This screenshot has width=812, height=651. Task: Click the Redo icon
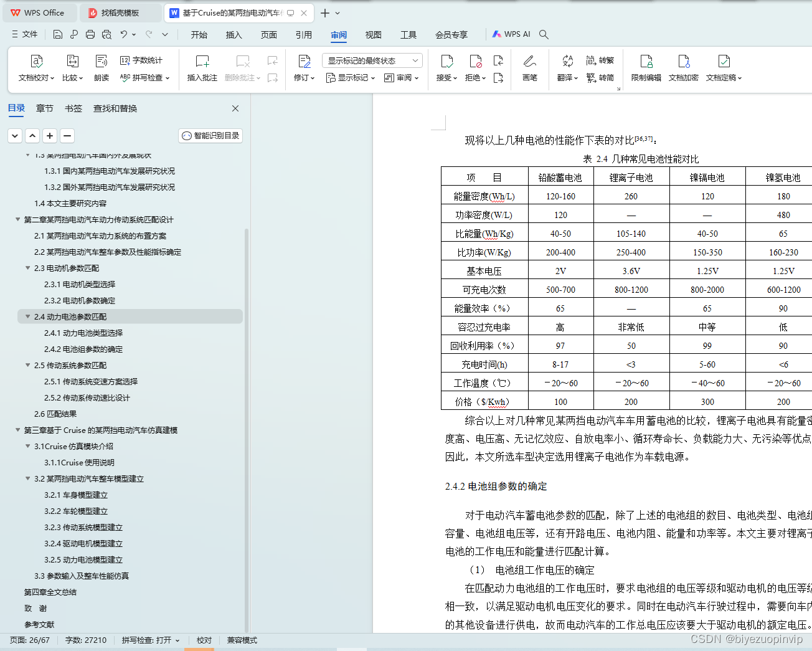click(149, 34)
